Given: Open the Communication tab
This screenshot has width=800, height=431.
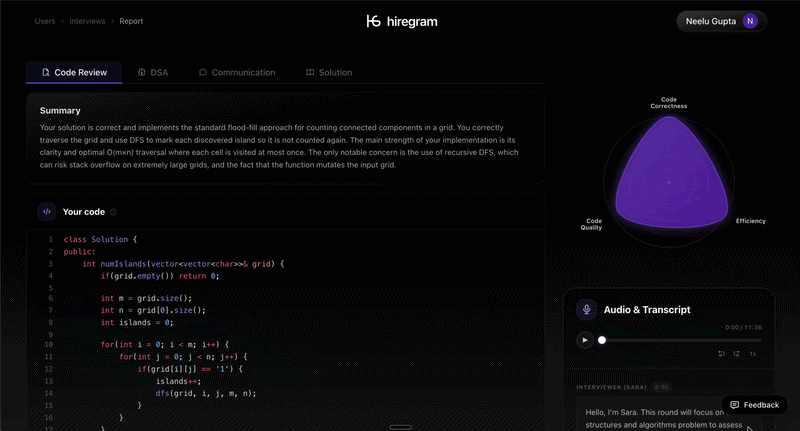Looking at the screenshot, I should tap(237, 72).
